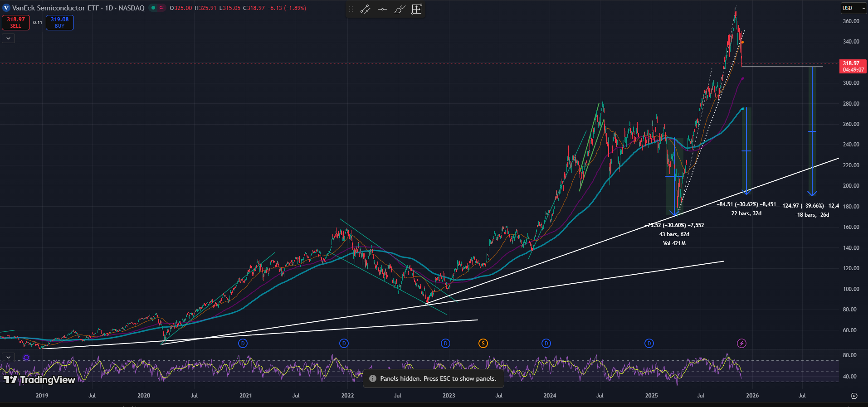The image size is (868, 407).
Task: Click the 300.00 price scale label
Action: (x=851, y=83)
